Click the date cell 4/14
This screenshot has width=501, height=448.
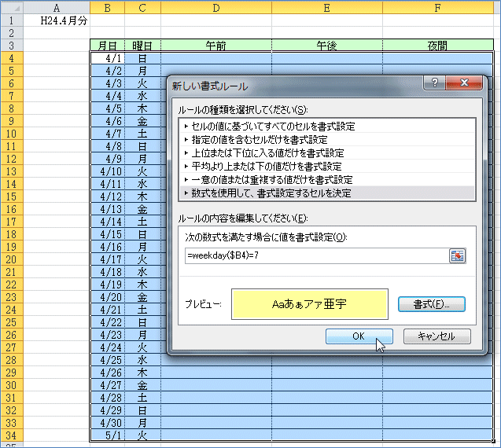(x=107, y=222)
